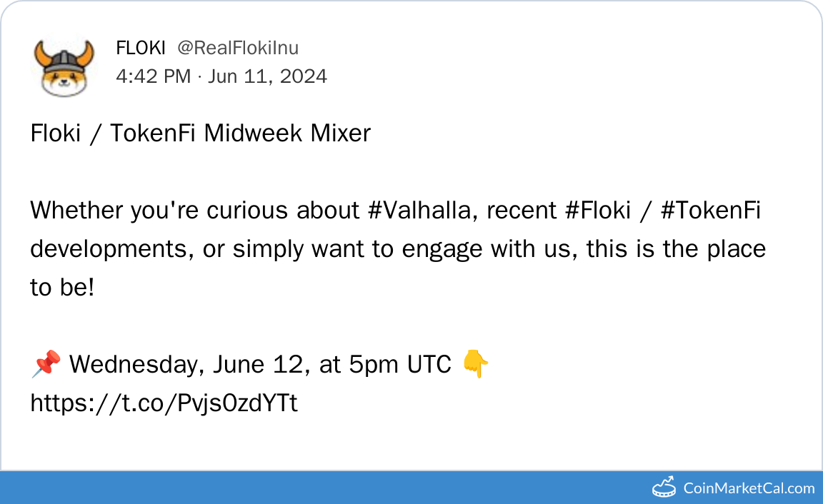Click the "5pm UTC" time text
823x504 pixels.
[x=400, y=365]
